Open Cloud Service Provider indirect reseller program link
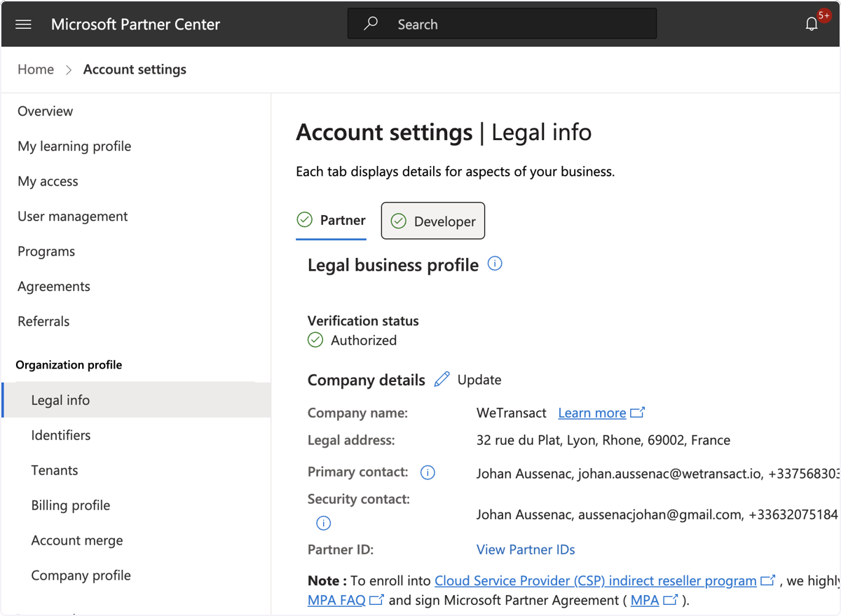This screenshot has height=616, width=841. click(596, 580)
